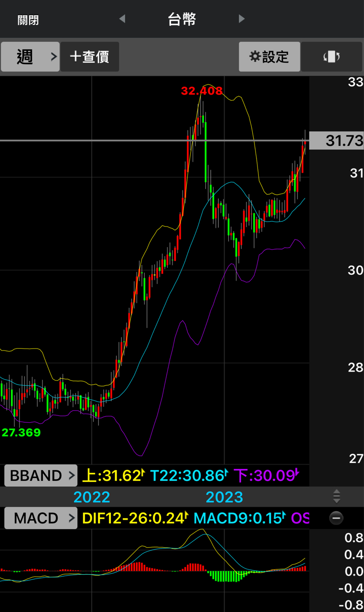Tap the 關閉 close button

pos(28,20)
